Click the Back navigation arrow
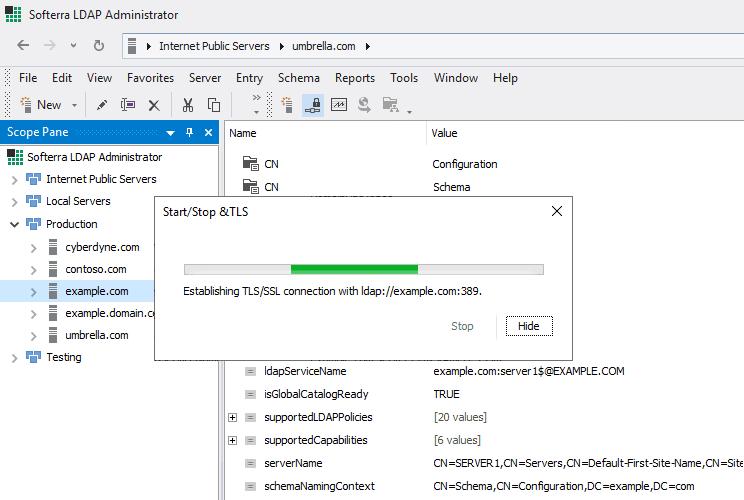This screenshot has height=500, width=744. (x=23, y=46)
